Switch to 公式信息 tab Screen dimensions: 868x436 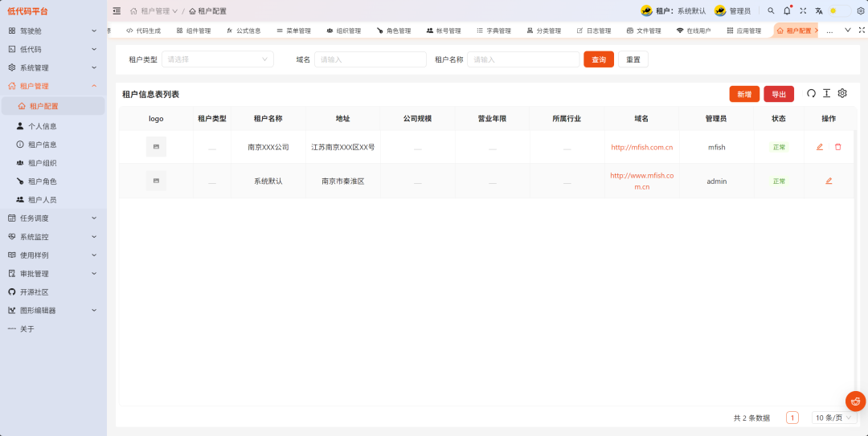click(x=244, y=31)
